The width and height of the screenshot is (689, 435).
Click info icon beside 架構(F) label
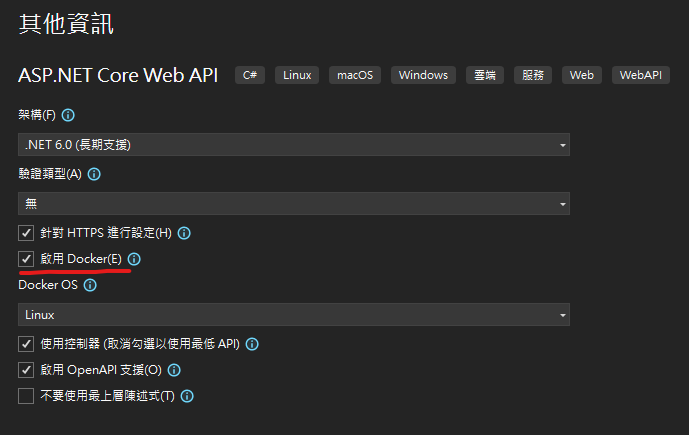click(x=68, y=115)
